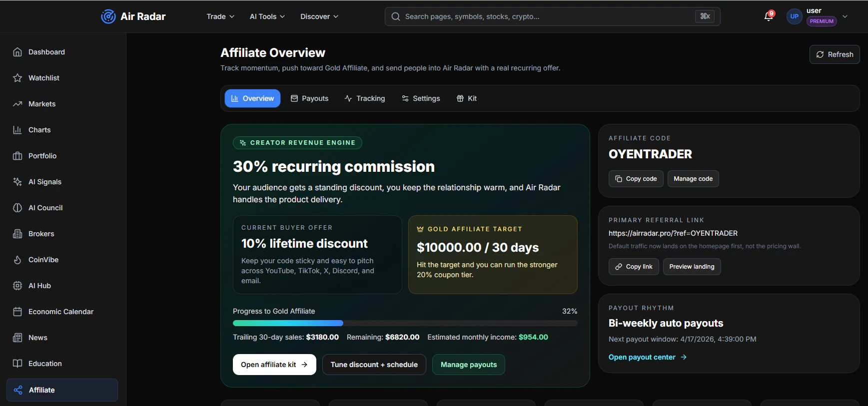The width and height of the screenshot is (868, 406).
Task: Click the Creator Revenue Engine badge
Action: click(x=297, y=143)
